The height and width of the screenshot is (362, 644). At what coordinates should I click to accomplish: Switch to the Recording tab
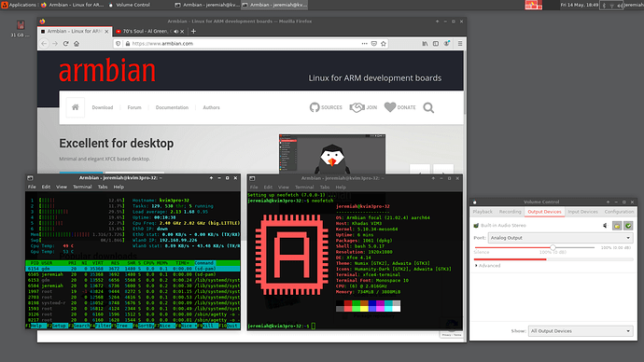511,212
